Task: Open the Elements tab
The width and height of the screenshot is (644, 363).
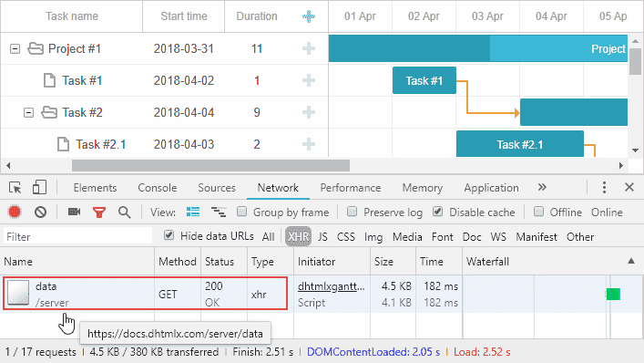Action: 95,188
